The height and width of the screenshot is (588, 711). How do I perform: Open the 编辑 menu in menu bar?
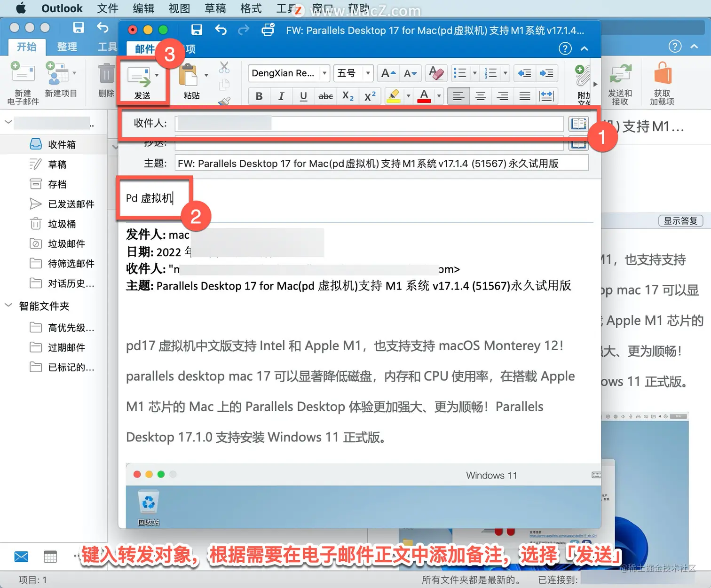143,8
